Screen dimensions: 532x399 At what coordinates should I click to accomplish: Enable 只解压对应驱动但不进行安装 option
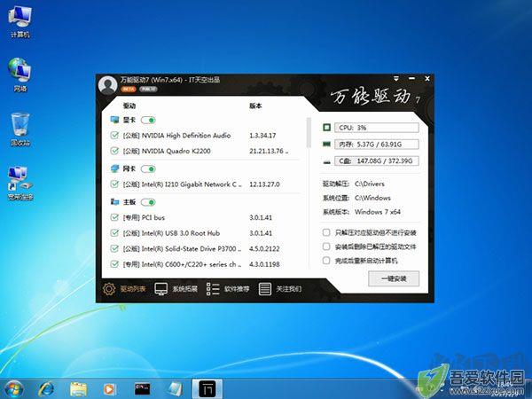(x=326, y=232)
